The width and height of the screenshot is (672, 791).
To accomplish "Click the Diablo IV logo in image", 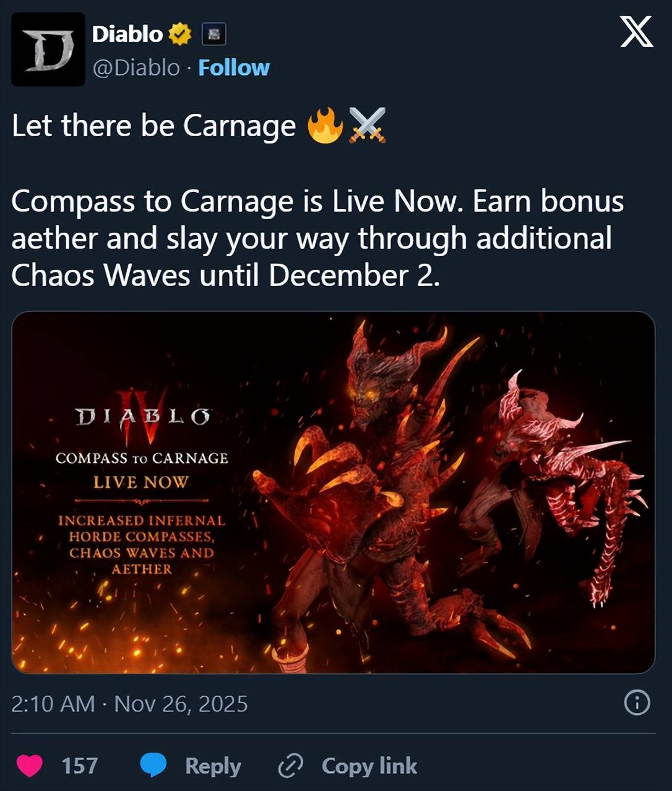I will tap(142, 418).
